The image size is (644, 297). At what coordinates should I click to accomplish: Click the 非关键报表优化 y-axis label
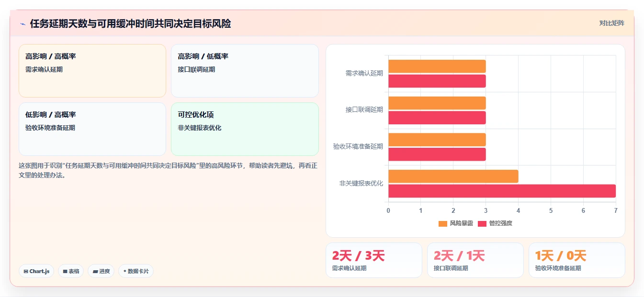click(x=361, y=184)
